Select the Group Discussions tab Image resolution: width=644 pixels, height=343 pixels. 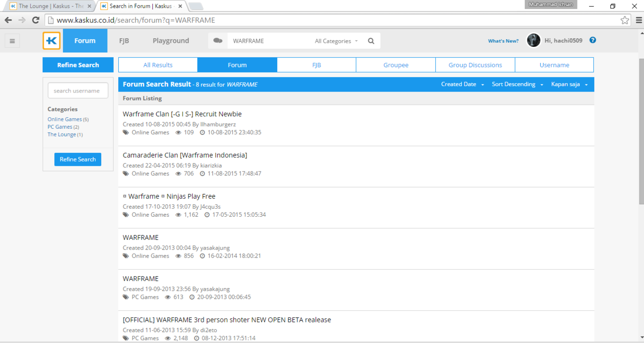click(x=475, y=65)
